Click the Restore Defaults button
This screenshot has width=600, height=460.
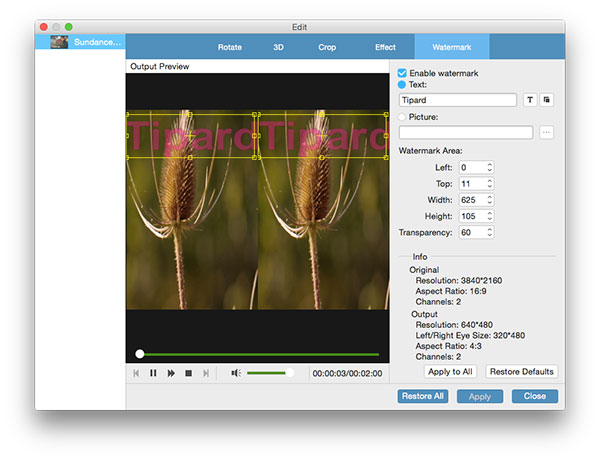(521, 372)
